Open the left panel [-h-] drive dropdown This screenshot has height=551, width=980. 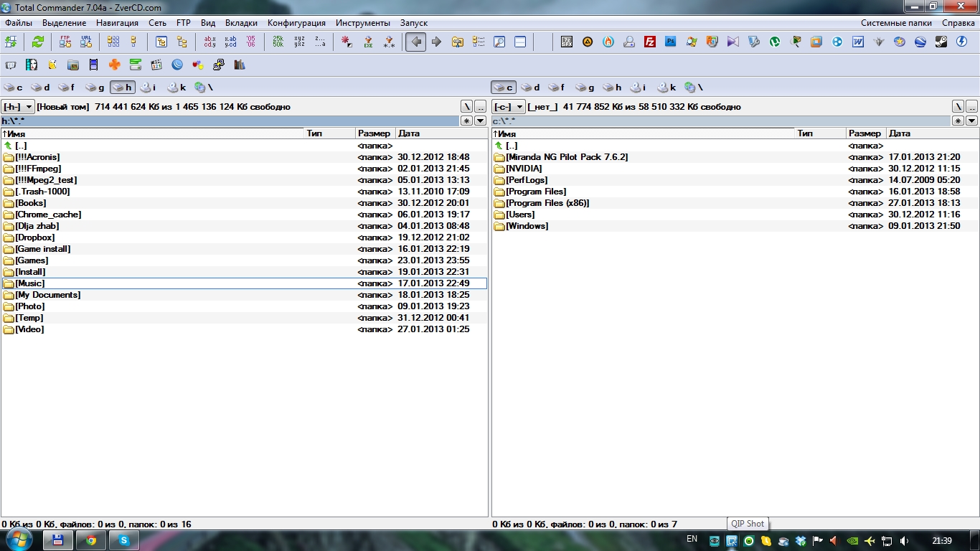coord(18,107)
